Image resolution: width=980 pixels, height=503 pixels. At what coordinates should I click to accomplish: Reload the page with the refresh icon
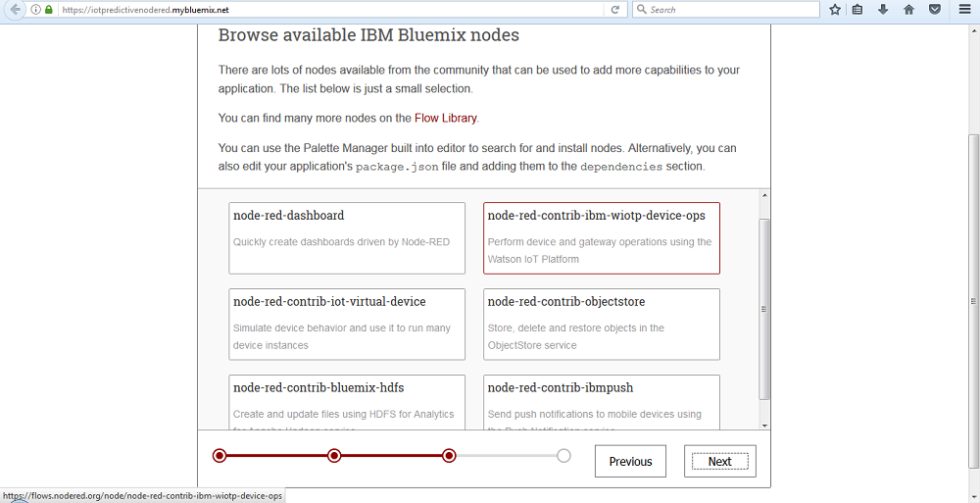(615, 10)
